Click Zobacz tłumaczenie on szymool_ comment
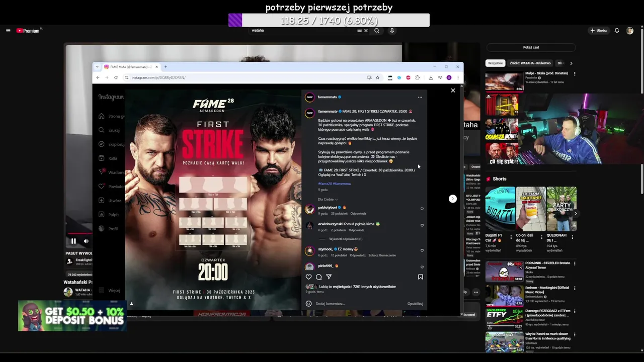This screenshot has height=362, width=644. (x=382, y=255)
